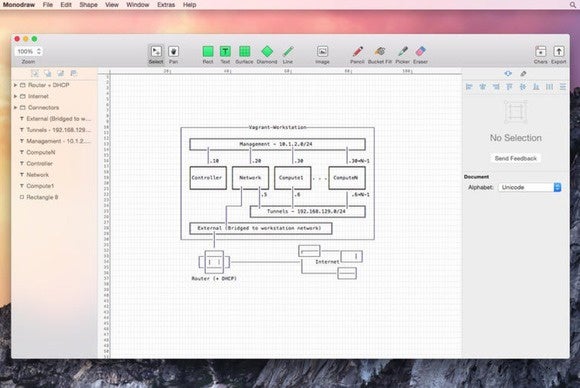This screenshot has width=580, height=388.
Task: Click the Network box on canvas
Action: tap(250, 178)
